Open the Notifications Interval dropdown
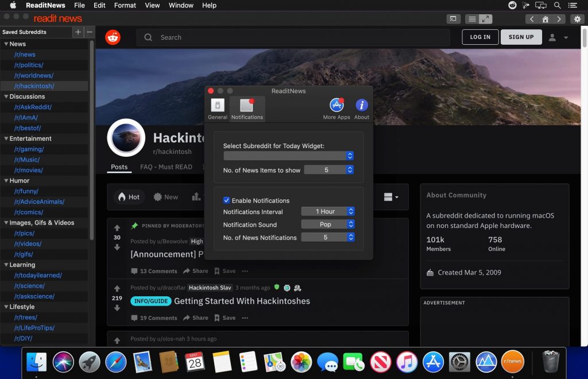 328,212
